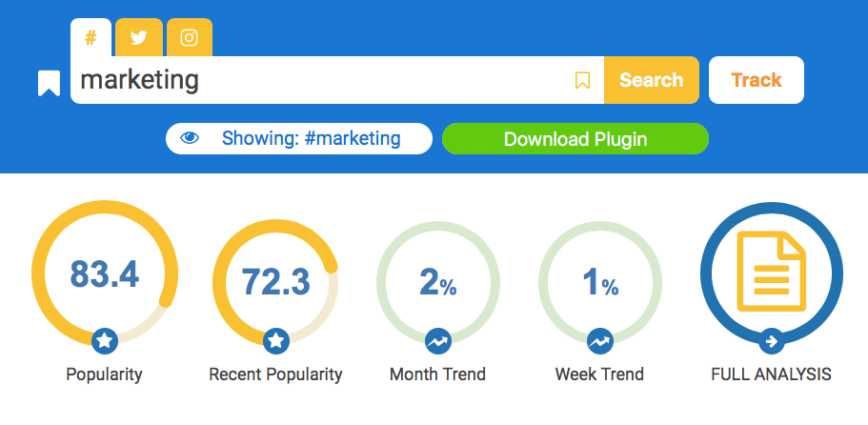
Task: Open the Twitter bird tab
Action: point(139,37)
